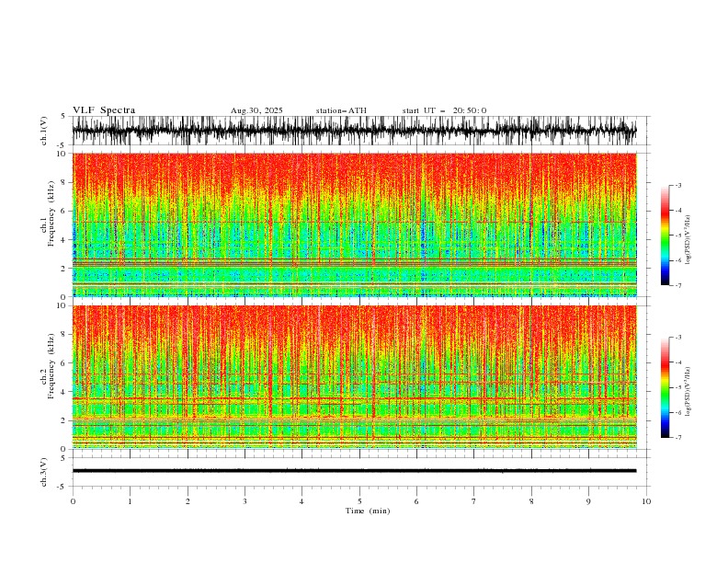Click inside the ch.1 spectrogram panel

[354, 224]
